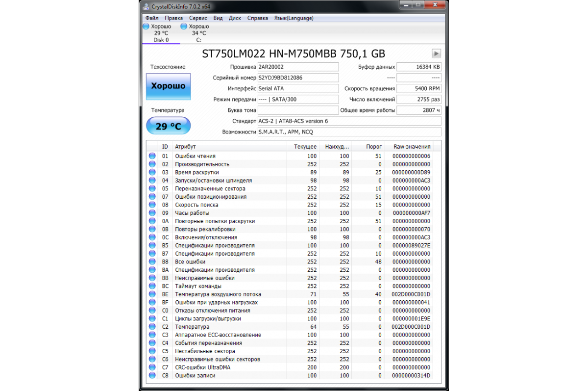The image size is (588, 391).
Task: Click raw value 0000000314D in Ошибки записи
Action: click(x=412, y=375)
